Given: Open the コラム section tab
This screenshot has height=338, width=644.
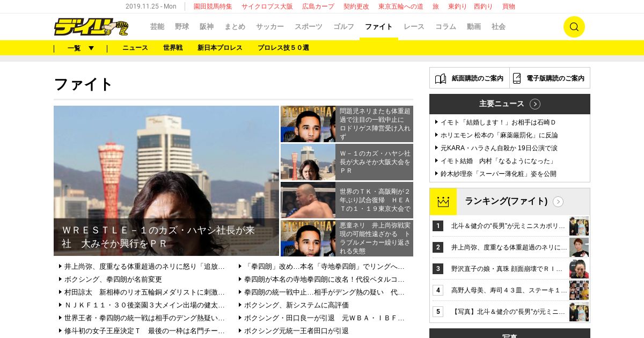Looking at the screenshot, I should 445,26.
